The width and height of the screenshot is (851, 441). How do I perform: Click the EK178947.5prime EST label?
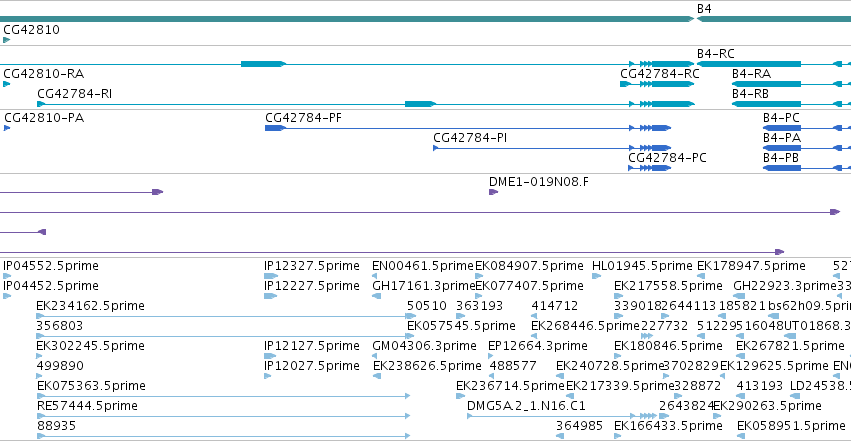tap(751, 266)
